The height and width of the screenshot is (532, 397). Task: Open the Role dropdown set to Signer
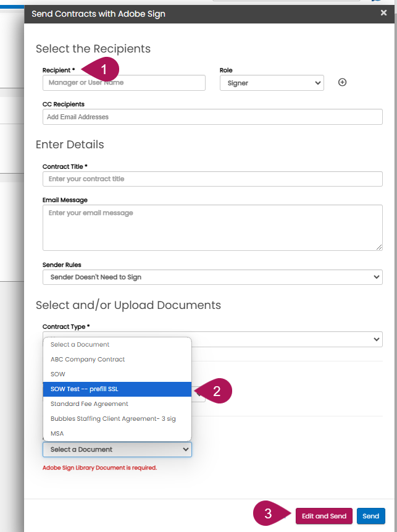coord(272,83)
